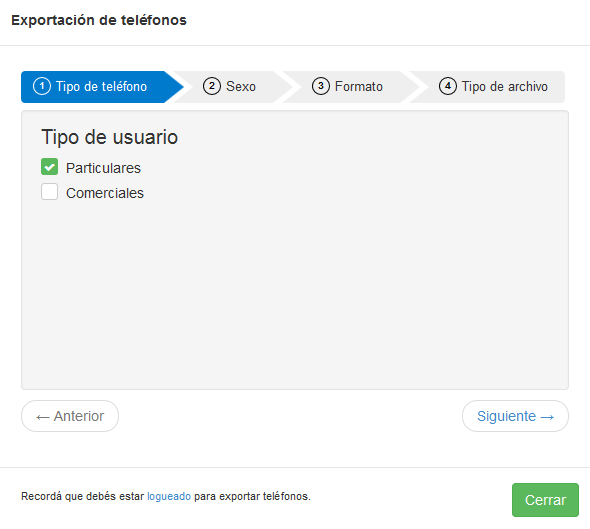The height and width of the screenshot is (529, 590).
Task: Advance with the Siguiente button text
Action: [506, 416]
